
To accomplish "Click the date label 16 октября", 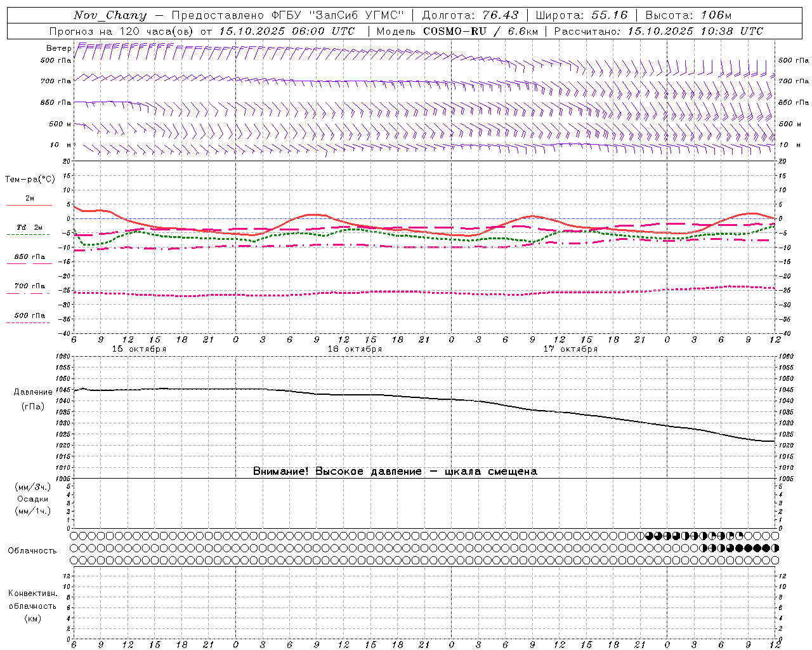I will pyautogui.click(x=355, y=349).
